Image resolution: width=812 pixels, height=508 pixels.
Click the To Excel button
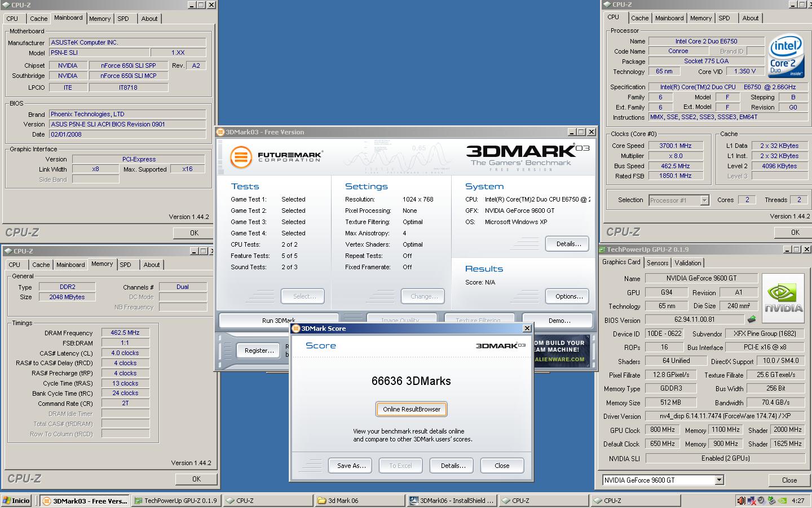click(x=400, y=466)
